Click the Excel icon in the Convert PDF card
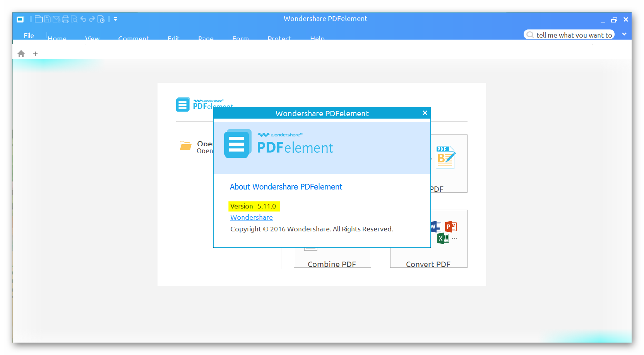 click(443, 238)
